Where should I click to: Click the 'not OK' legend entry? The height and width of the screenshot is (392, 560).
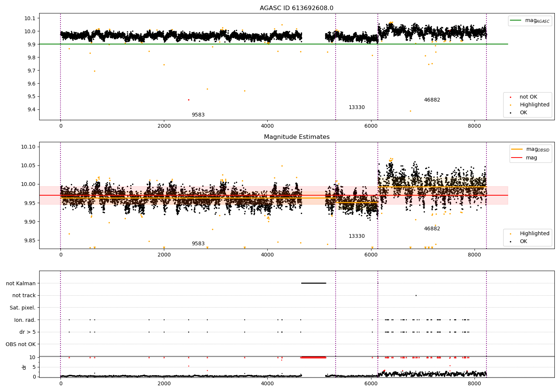[x=528, y=97]
